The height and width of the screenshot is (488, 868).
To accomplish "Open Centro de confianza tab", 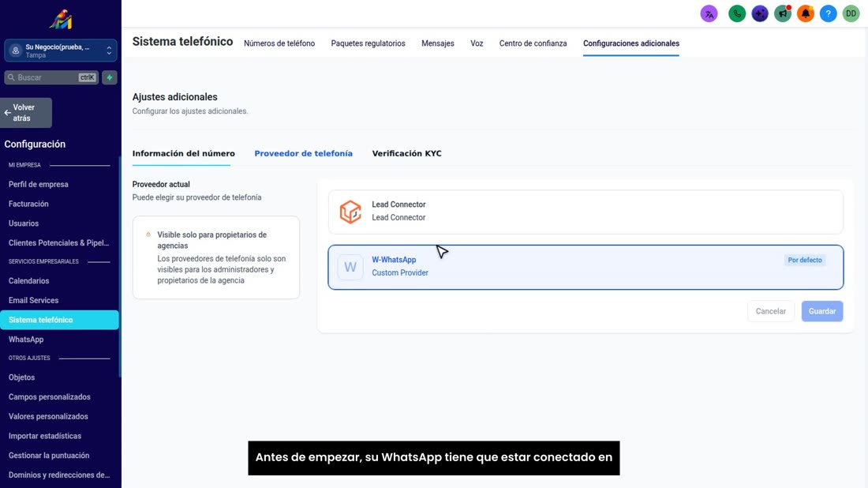I will (533, 43).
